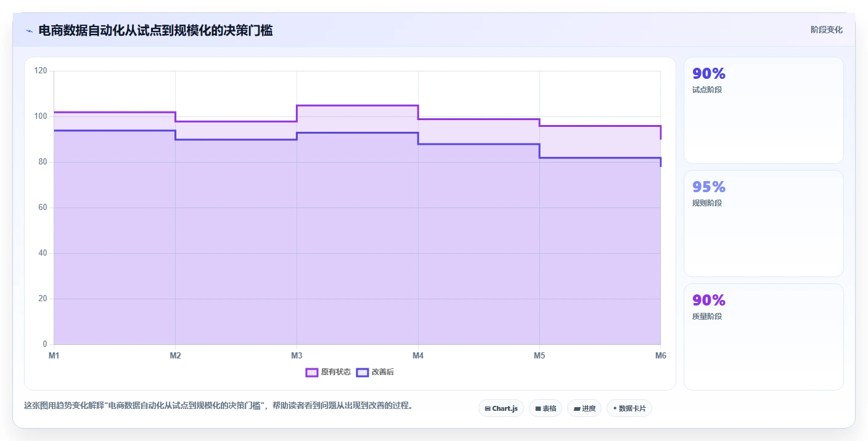Click the 95% value

coord(709,187)
